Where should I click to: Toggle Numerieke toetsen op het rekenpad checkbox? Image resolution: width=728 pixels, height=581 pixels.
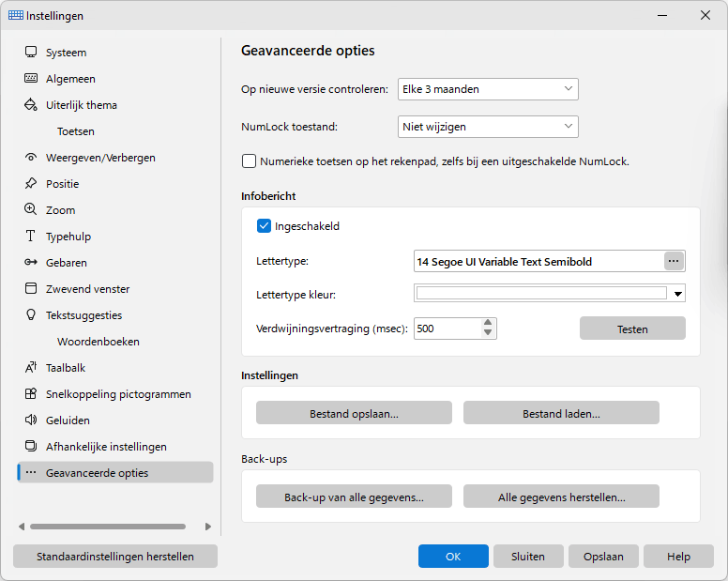pyautogui.click(x=249, y=161)
